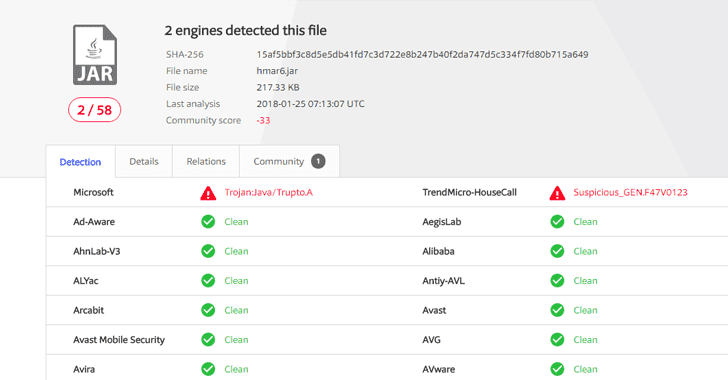Click the Clean result for Ad-Aware
This screenshot has width=728, height=380.
(x=236, y=222)
